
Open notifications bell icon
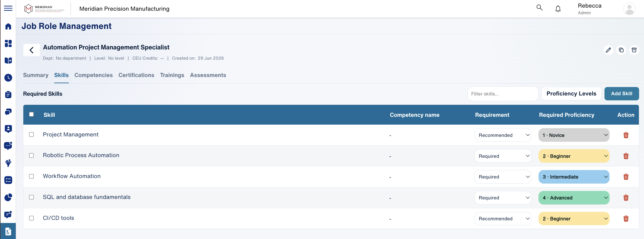558,9
